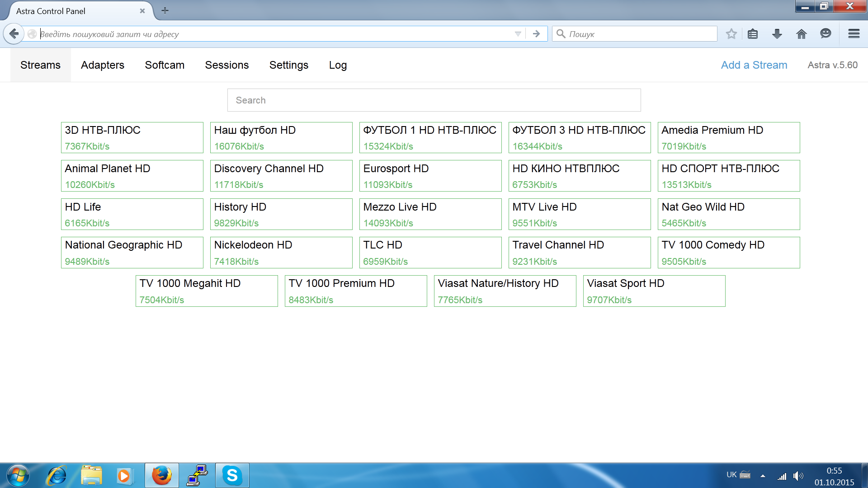Screen dimensions: 868x488
Task: Select the TLC HD stream
Action: pos(430,253)
